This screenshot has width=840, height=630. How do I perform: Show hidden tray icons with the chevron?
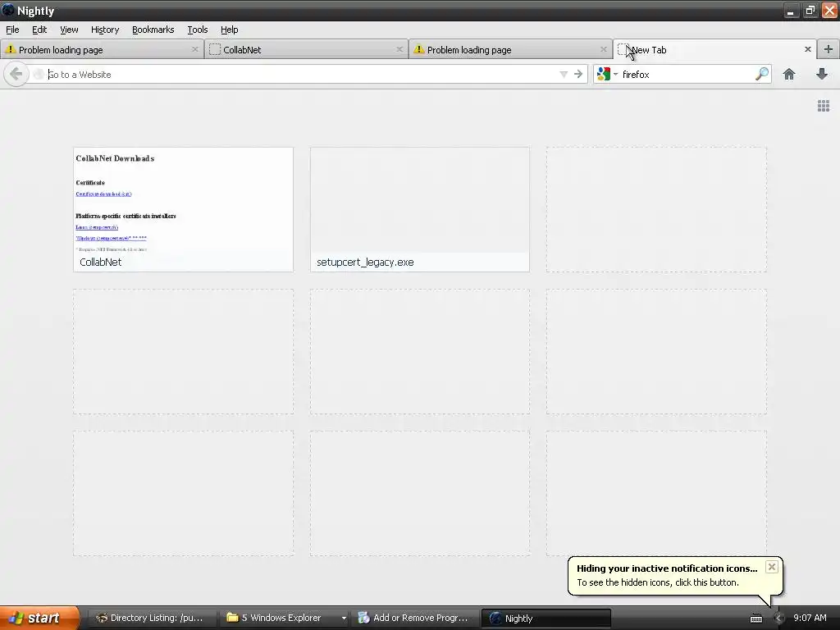(x=778, y=619)
